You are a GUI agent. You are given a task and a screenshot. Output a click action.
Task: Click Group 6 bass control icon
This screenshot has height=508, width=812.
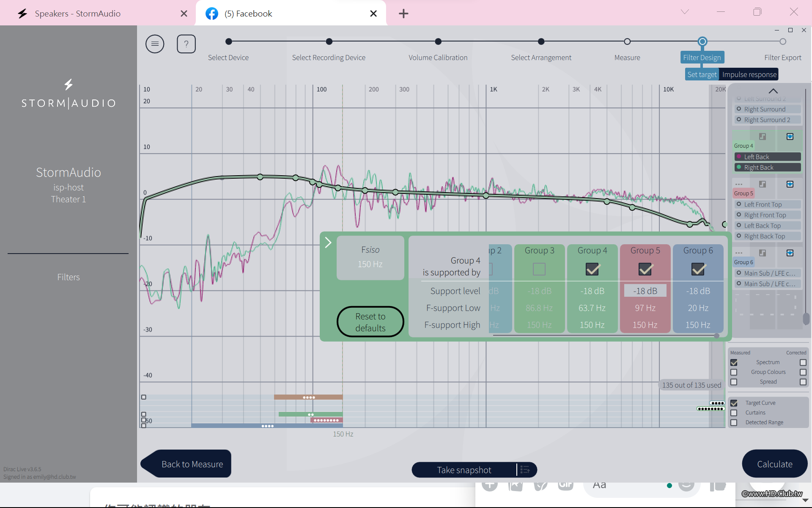click(790, 253)
